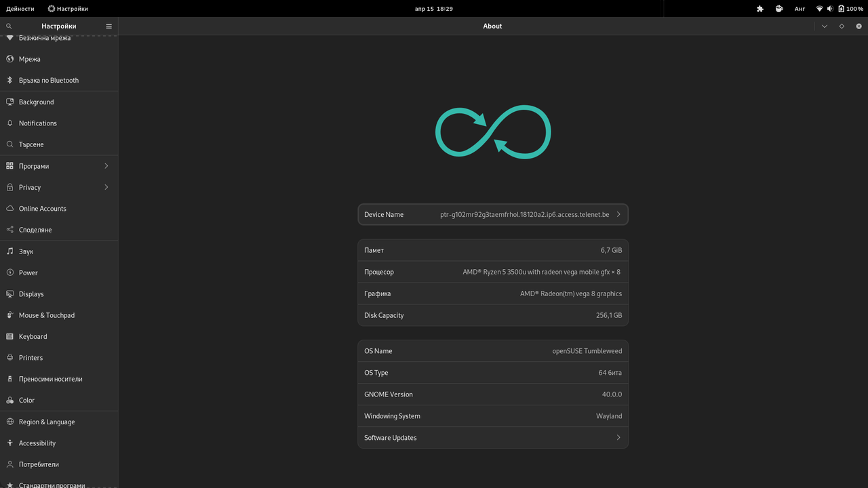This screenshot has height=488, width=868.
Task: Open the Software Updates row chevron
Action: pyautogui.click(x=618, y=438)
